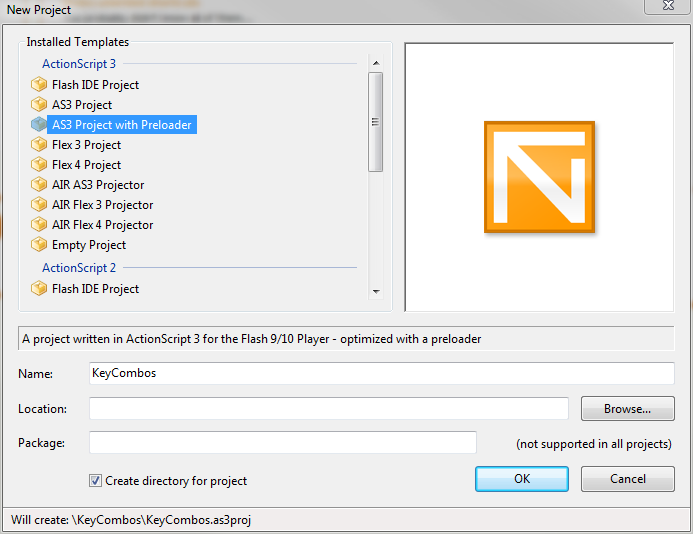Open the Browse... folder dialog

coord(628,408)
